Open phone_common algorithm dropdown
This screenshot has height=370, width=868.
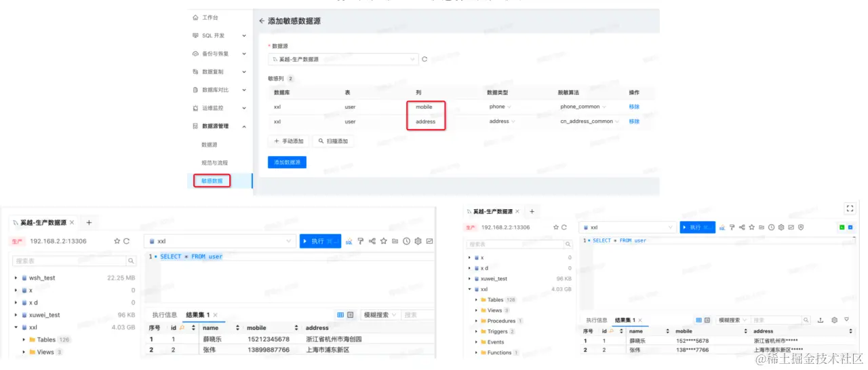point(584,107)
